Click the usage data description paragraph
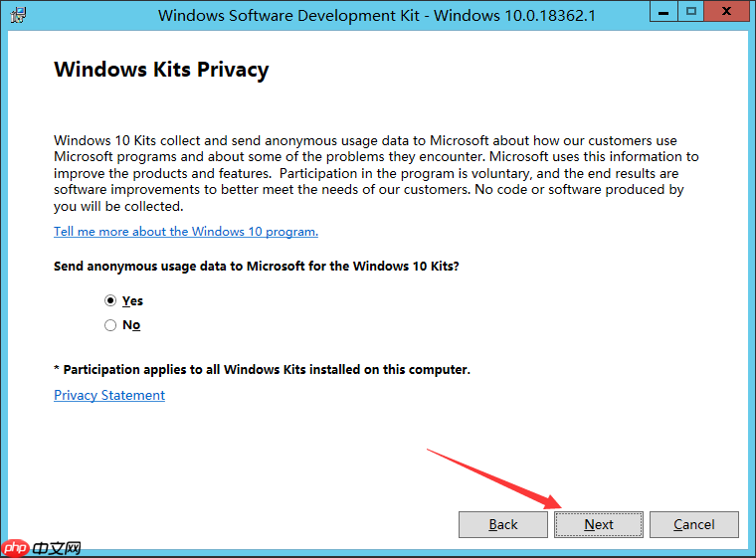 coord(376,173)
